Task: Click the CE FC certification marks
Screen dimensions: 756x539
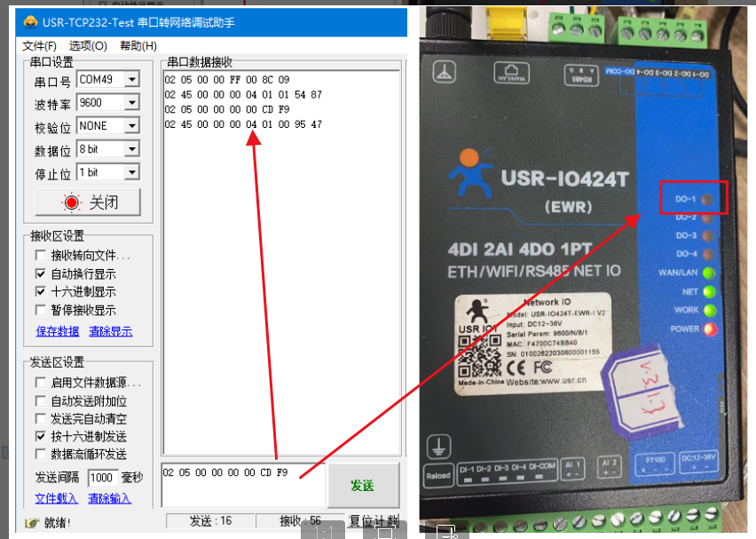Action: [530, 369]
